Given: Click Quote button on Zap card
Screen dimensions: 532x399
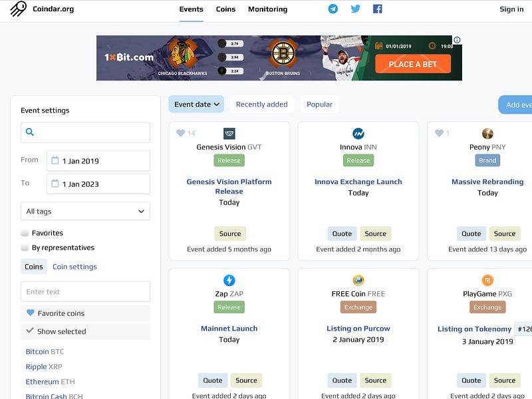Looking at the screenshot, I should coord(213,380).
